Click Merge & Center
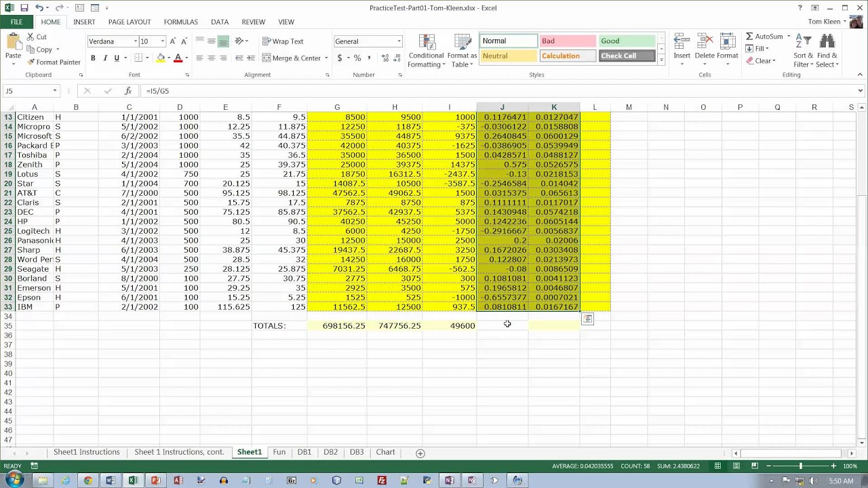 (292, 58)
